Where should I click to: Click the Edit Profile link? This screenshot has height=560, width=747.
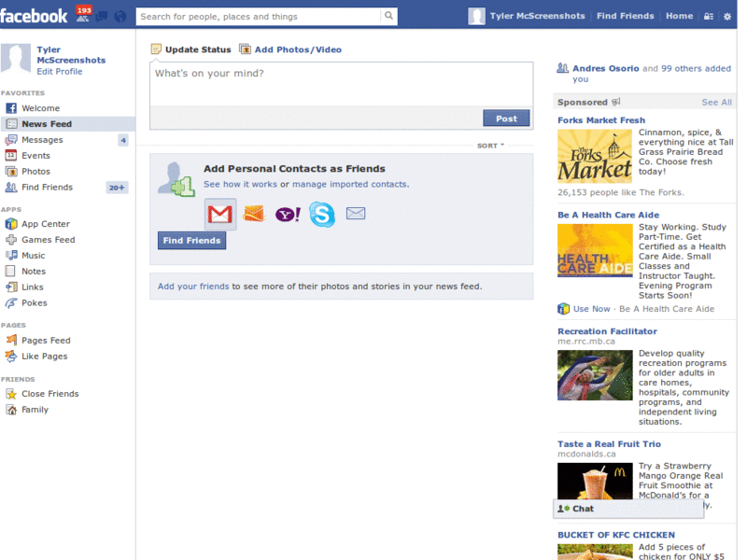pos(60,72)
